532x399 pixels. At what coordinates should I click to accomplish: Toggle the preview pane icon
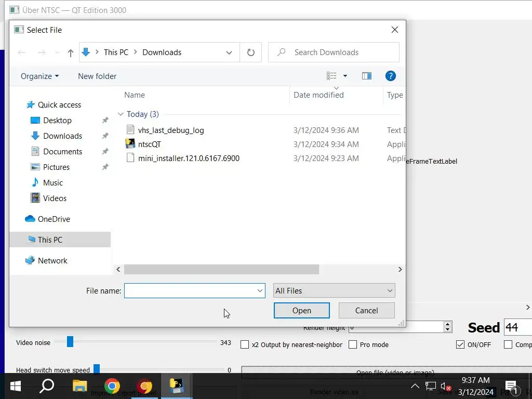point(367,76)
